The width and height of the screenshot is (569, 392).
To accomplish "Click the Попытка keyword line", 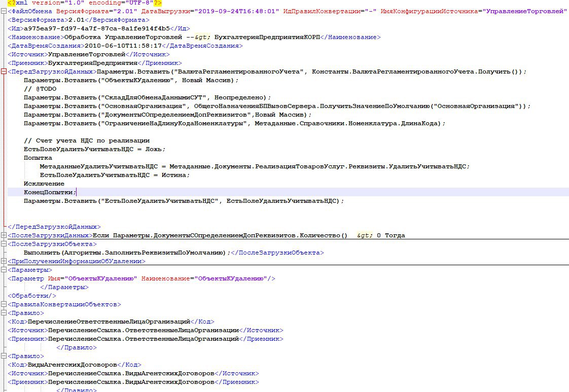I will [38, 158].
